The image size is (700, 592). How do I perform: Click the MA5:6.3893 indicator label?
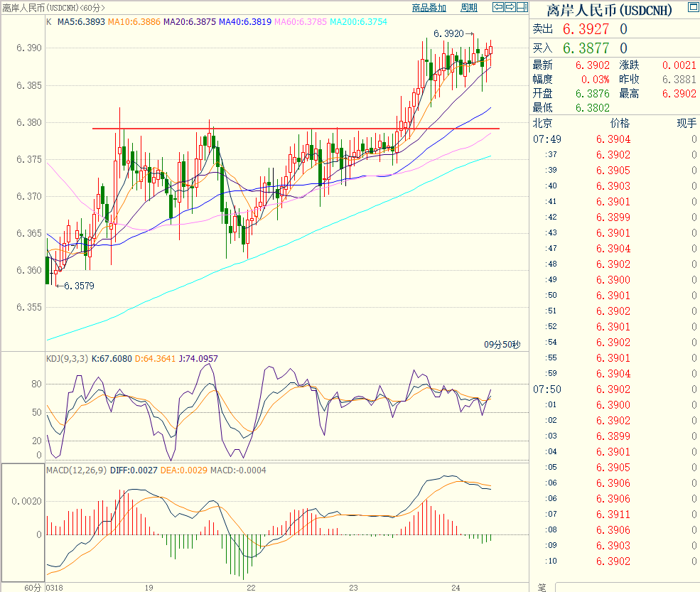pos(80,21)
